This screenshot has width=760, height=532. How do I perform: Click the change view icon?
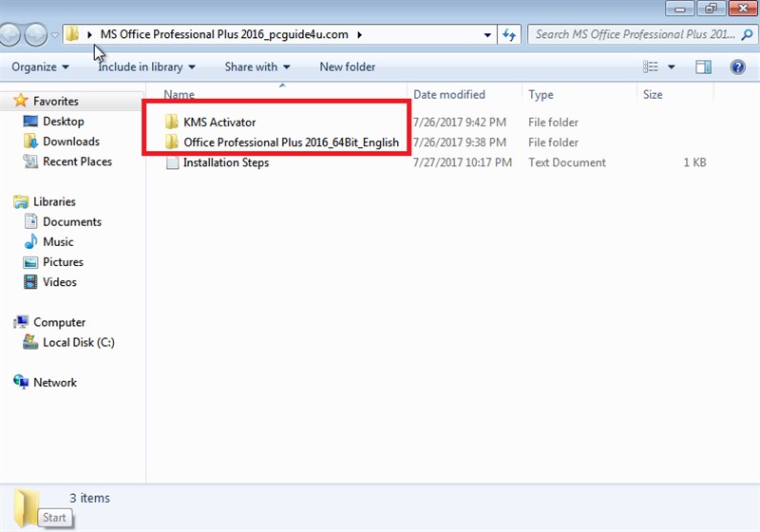(x=652, y=67)
